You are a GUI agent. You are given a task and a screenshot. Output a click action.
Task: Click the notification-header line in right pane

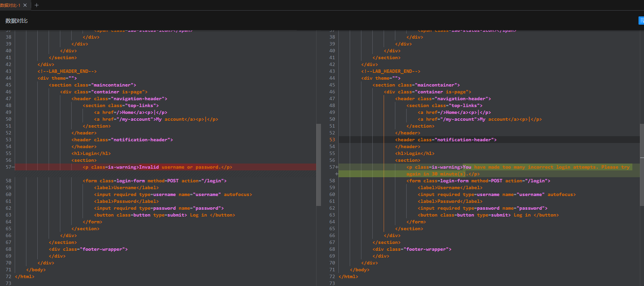pyautogui.click(x=445, y=140)
